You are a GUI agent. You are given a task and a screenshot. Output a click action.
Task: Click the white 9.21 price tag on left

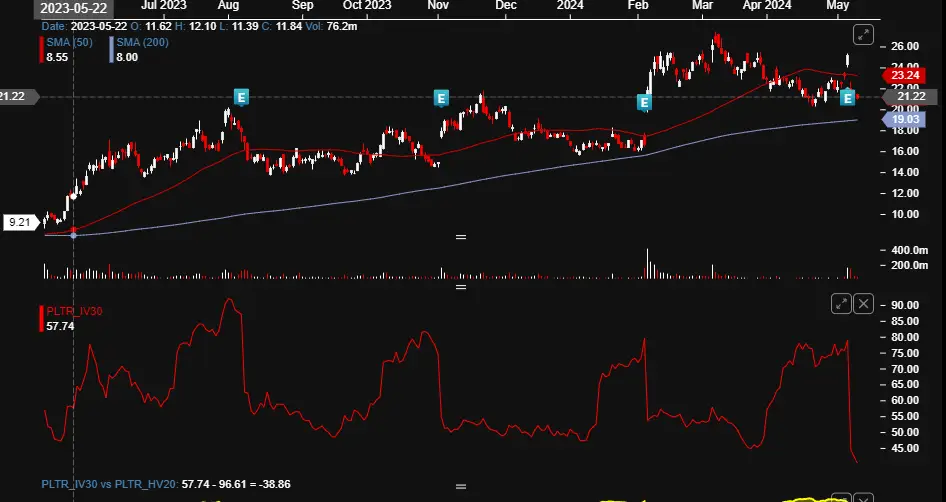click(20, 223)
